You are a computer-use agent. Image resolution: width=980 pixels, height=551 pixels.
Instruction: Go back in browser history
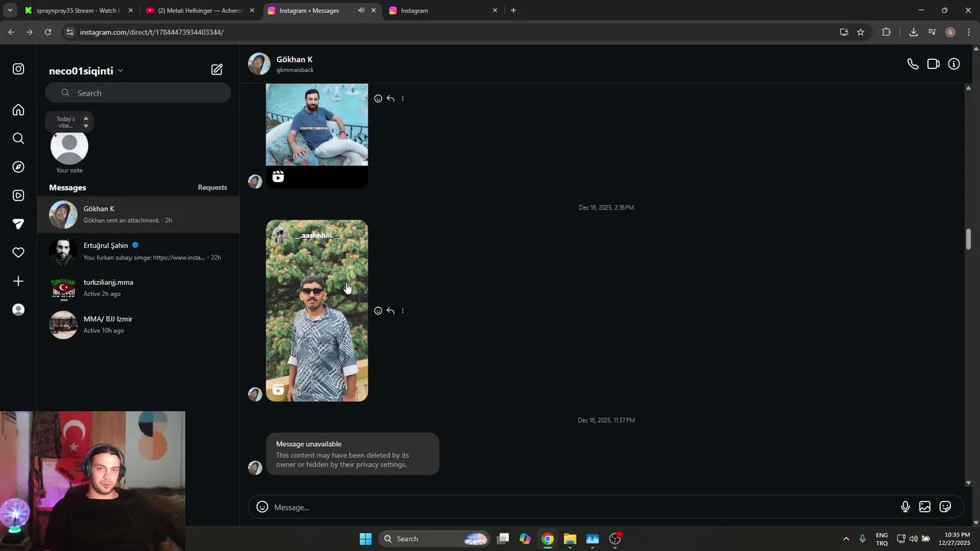(11, 32)
